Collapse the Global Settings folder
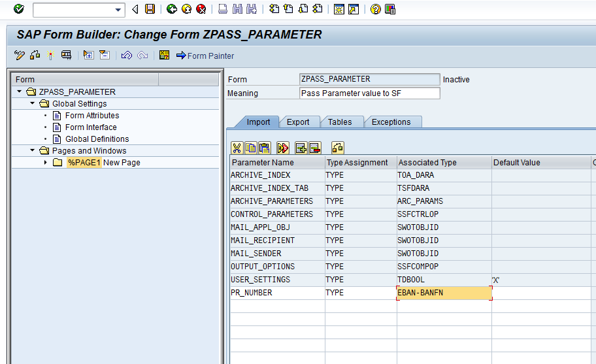 click(x=32, y=103)
